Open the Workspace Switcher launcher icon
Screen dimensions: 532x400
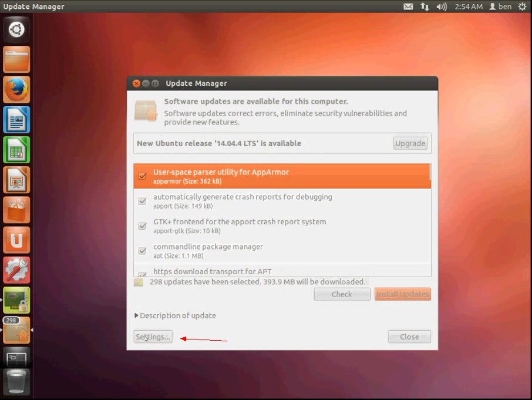click(x=16, y=357)
